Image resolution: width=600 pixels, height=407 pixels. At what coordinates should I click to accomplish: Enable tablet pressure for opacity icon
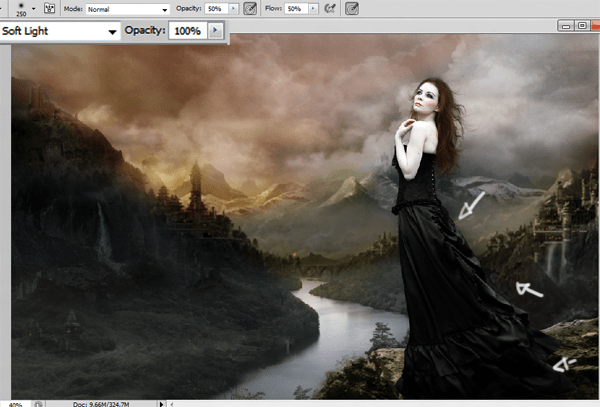click(250, 8)
